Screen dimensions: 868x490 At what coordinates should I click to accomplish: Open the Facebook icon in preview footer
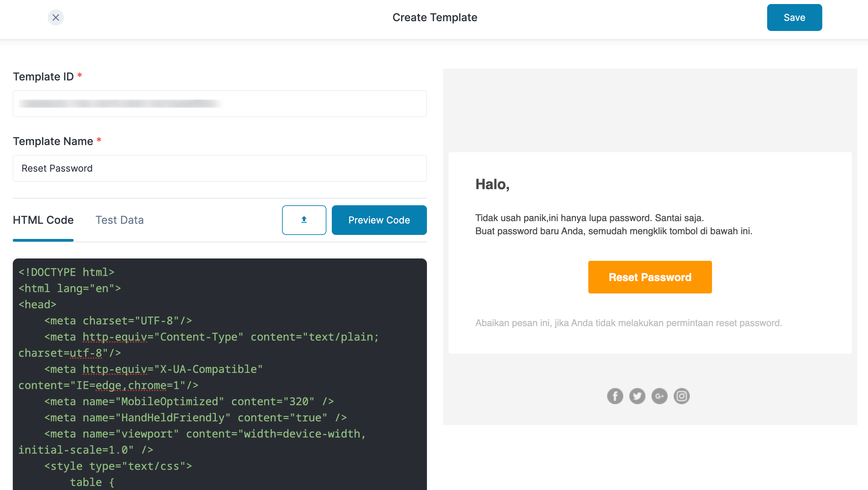[615, 396]
